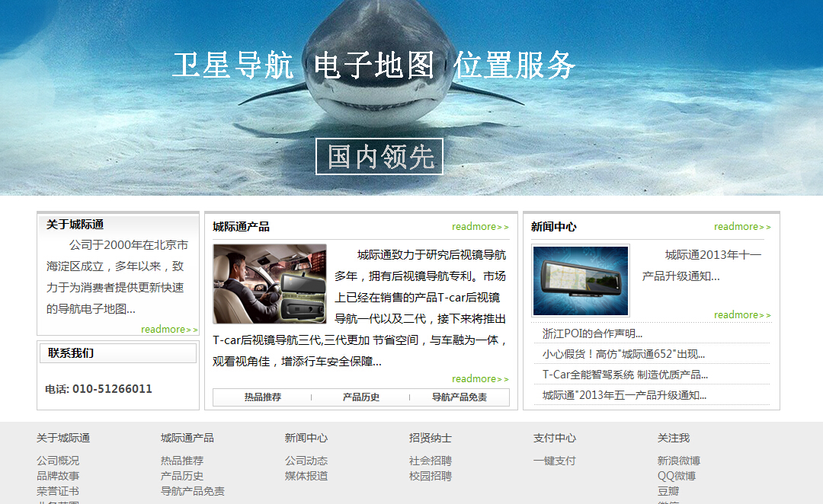The image size is (823, 504).
Task: Go to 荣誉证书 in the footer
Action: (58, 491)
